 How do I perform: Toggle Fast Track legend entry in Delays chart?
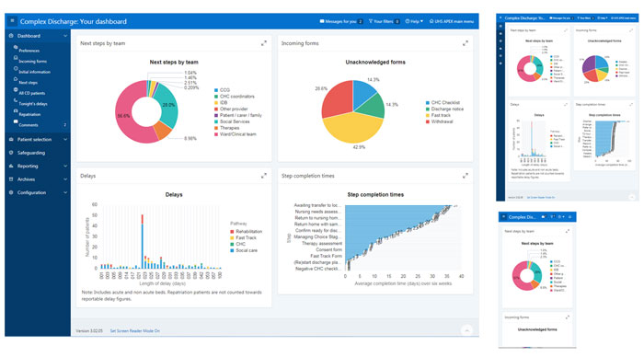click(x=243, y=237)
